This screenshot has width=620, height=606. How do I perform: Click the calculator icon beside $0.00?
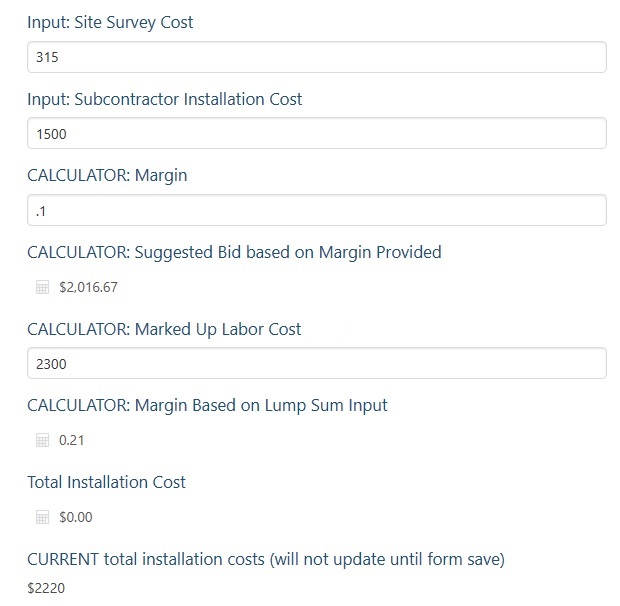pos(42,517)
